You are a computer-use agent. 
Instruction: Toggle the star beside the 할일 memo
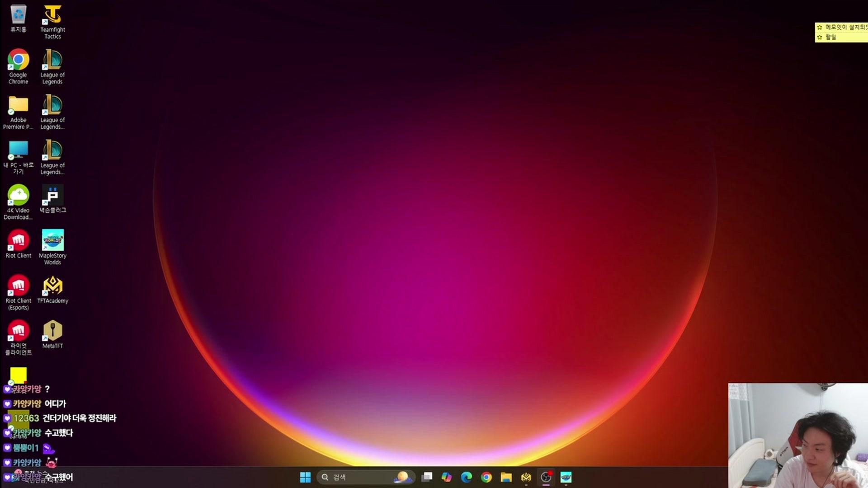[x=820, y=38]
